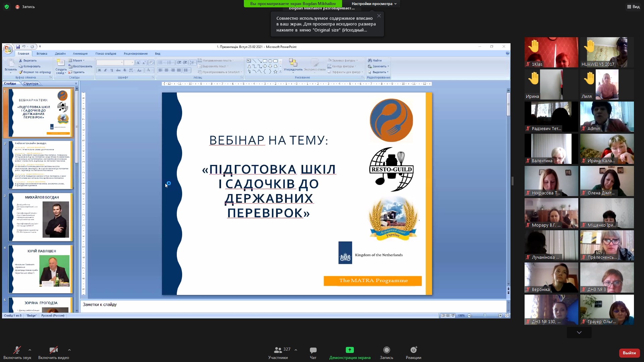Click the Найти find command
Screen dimensions: 644x362
375,61
